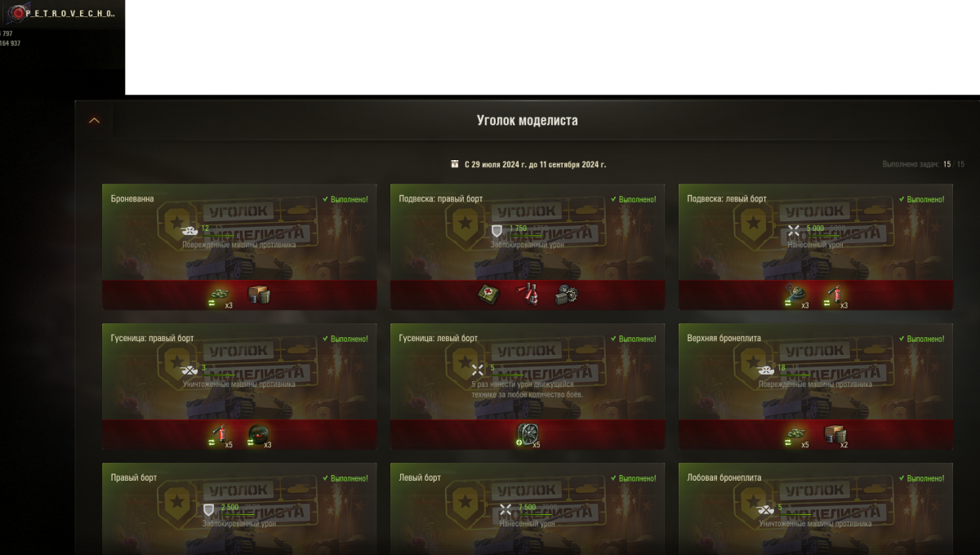Click the crate x2 reward in Верхняя бронеплита
Viewport: 980px width, 555px height.
pos(835,434)
